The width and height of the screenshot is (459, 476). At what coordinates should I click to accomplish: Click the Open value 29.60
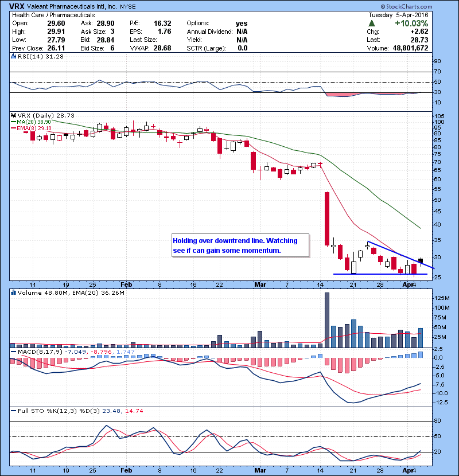click(x=56, y=24)
